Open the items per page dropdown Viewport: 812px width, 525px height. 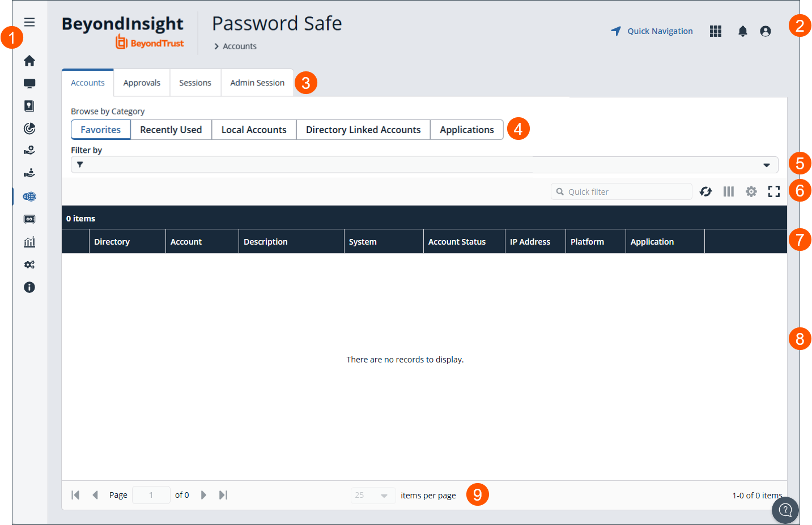(373, 495)
